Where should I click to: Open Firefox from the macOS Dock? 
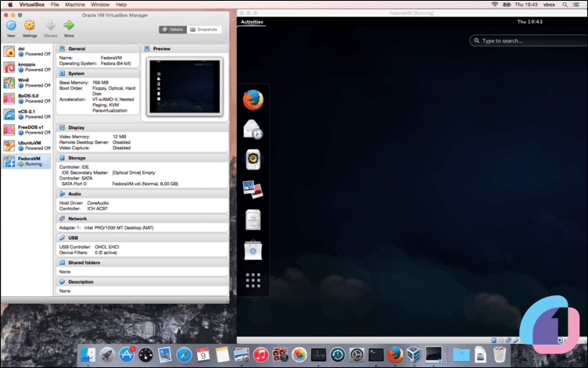click(x=395, y=355)
